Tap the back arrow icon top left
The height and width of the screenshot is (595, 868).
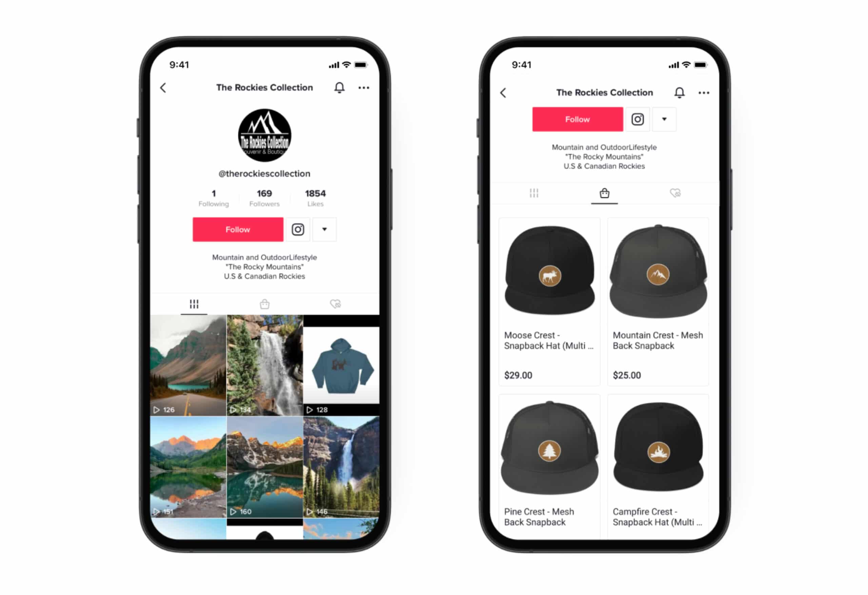click(x=163, y=87)
